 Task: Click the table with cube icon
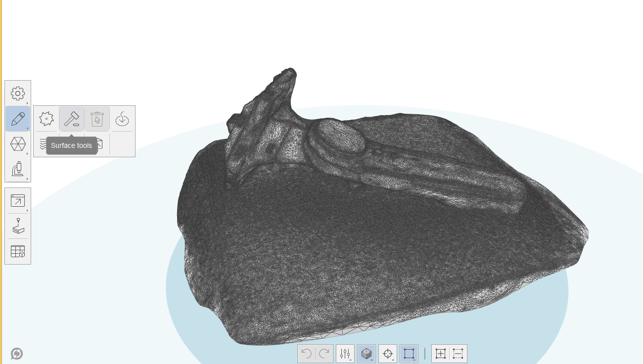[x=18, y=252]
